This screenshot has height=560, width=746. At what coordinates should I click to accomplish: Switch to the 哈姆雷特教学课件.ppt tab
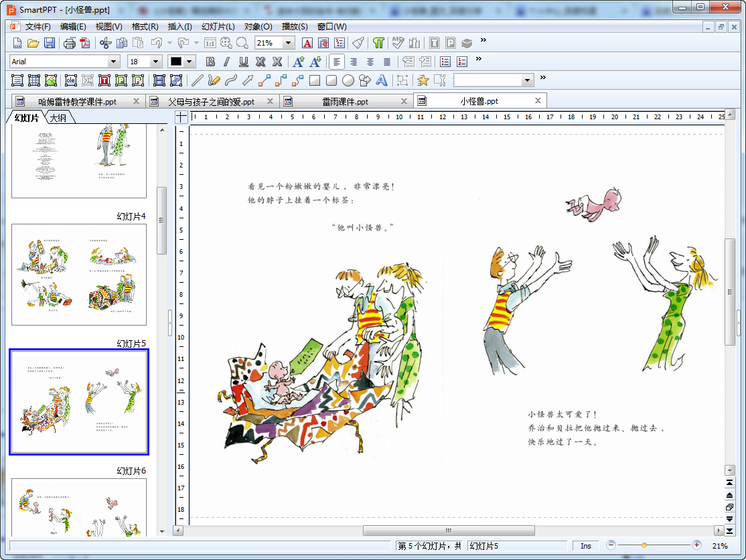pyautogui.click(x=78, y=101)
